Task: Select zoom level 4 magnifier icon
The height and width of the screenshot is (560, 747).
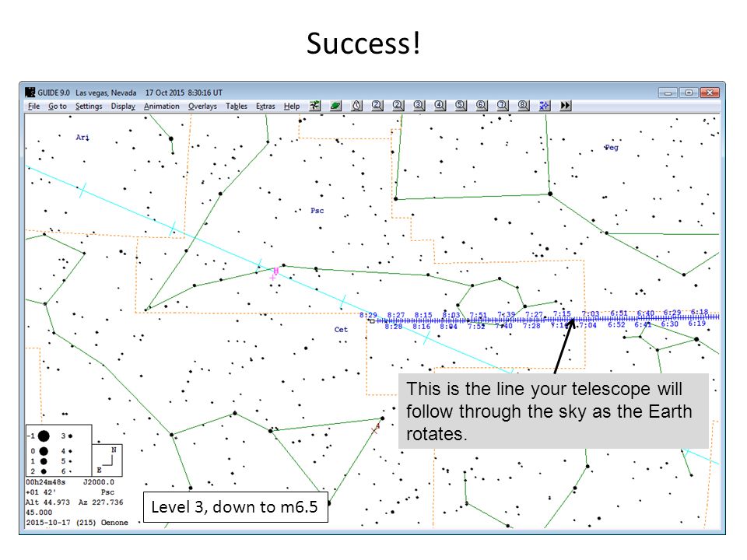Action: [x=440, y=106]
